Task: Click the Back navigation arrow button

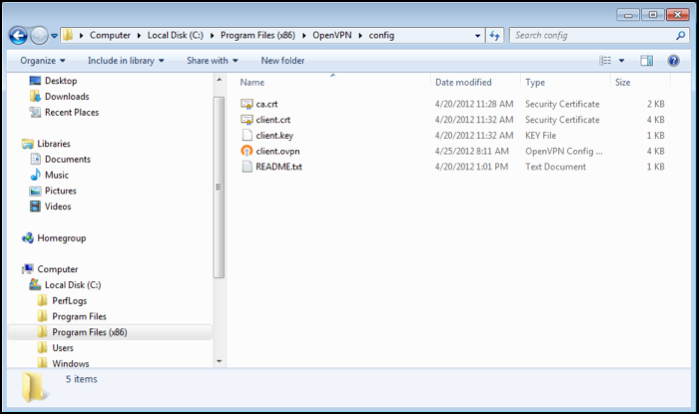Action: coord(18,36)
